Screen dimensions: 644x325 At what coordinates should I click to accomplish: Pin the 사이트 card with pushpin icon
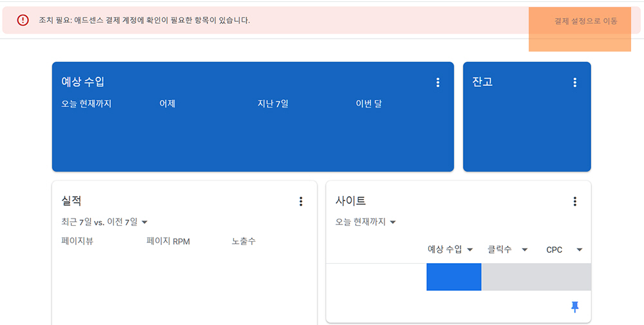pyautogui.click(x=575, y=307)
